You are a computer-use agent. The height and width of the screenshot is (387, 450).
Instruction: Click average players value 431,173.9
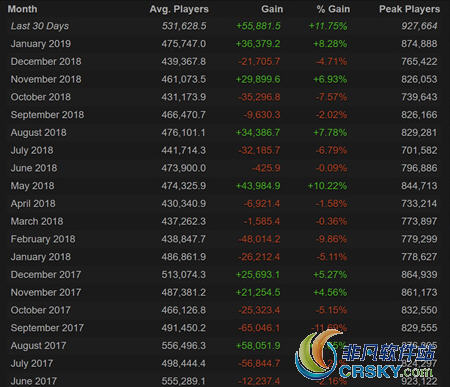tap(184, 97)
